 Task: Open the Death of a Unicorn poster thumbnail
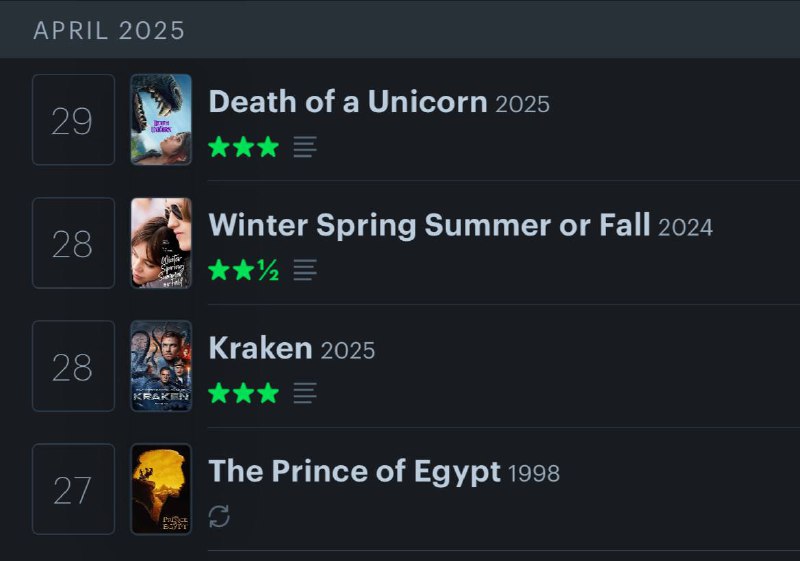coord(161,119)
